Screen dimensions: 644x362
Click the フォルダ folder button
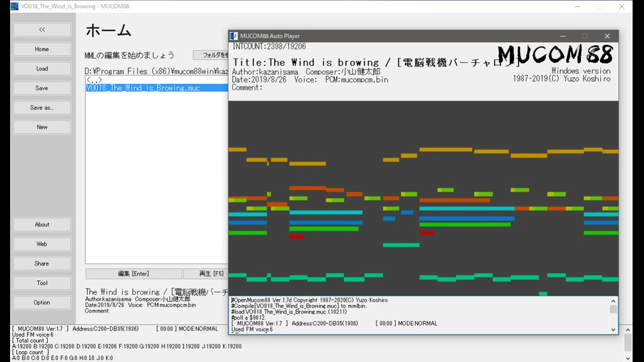(211, 55)
